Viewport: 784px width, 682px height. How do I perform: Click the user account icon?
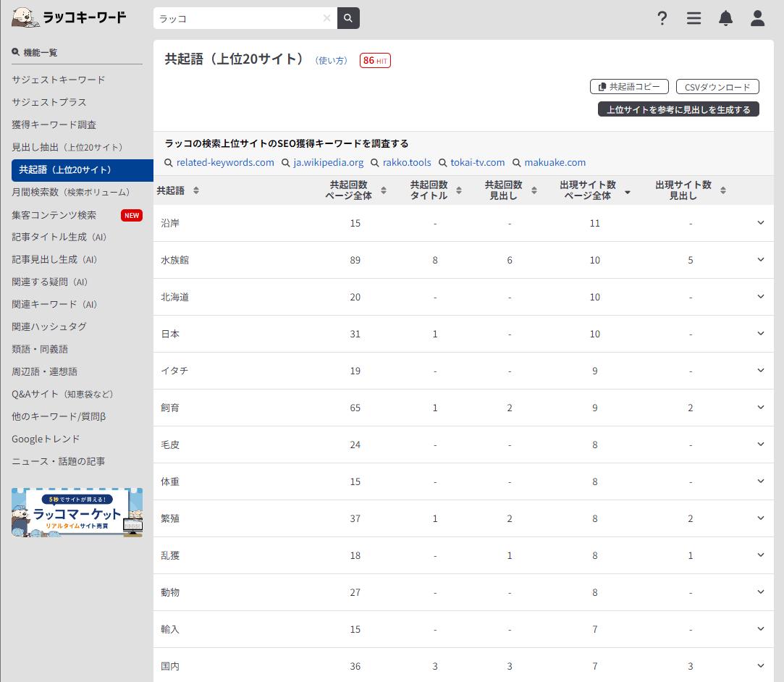(757, 18)
